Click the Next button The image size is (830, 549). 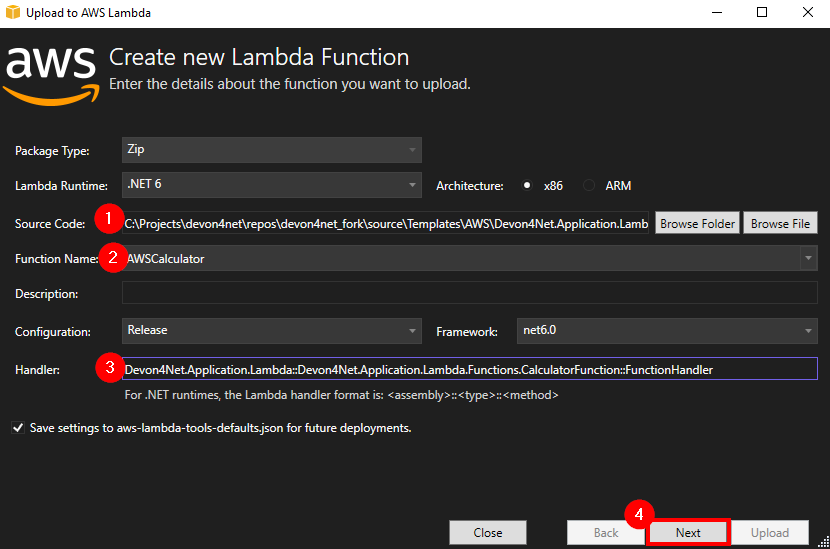(688, 533)
